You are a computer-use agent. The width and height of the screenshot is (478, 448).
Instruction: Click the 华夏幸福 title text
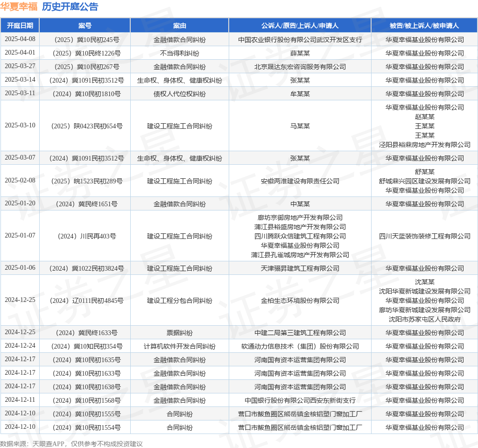19,7
